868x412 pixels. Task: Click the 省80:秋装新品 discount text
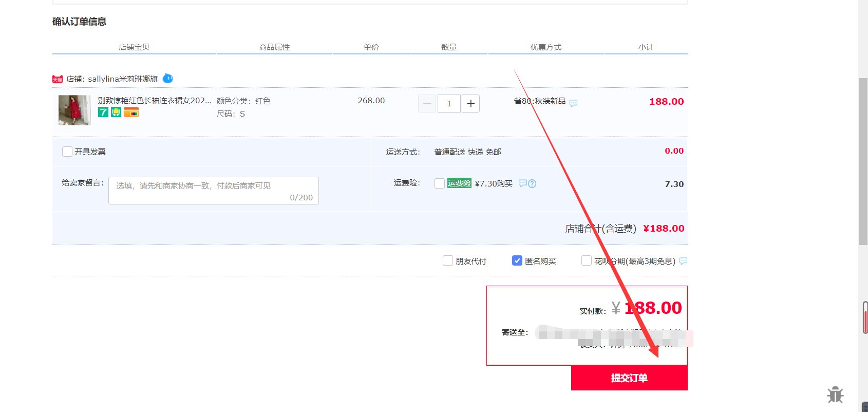[540, 101]
